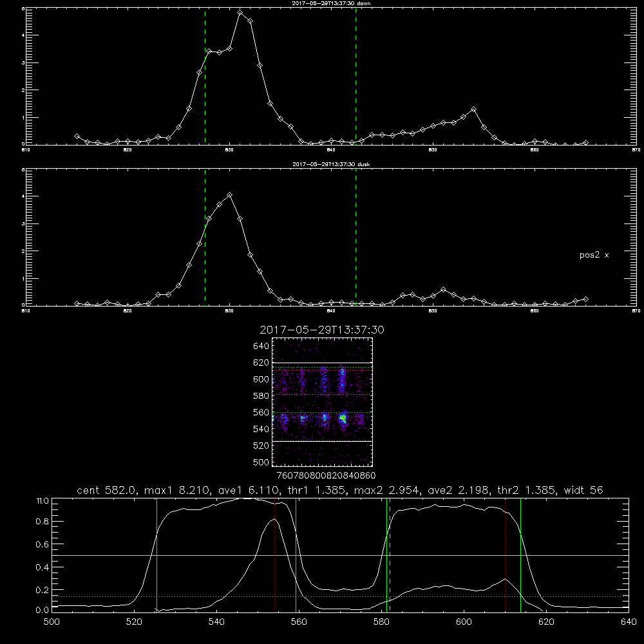Image resolution: width=644 pixels, height=644 pixels.
Task: Click the 'cent 582.0' value in stats line
Action: click(x=107, y=490)
